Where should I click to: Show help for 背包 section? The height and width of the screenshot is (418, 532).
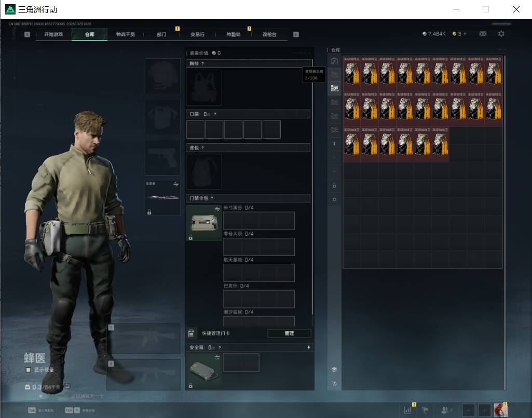[x=202, y=147]
